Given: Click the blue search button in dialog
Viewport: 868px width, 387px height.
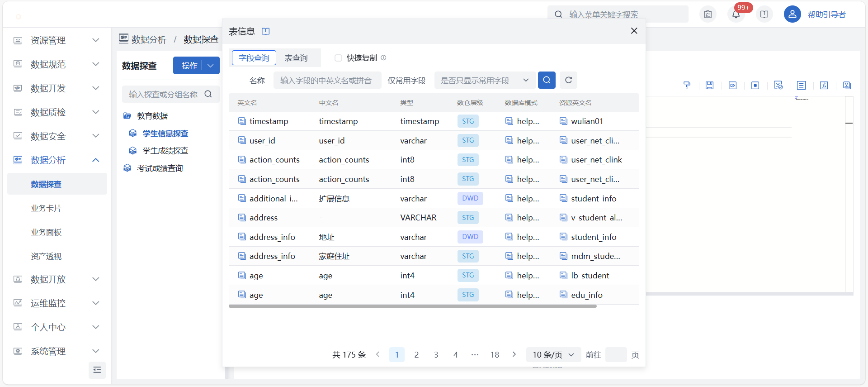Looking at the screenshot, I should point(547,80).
